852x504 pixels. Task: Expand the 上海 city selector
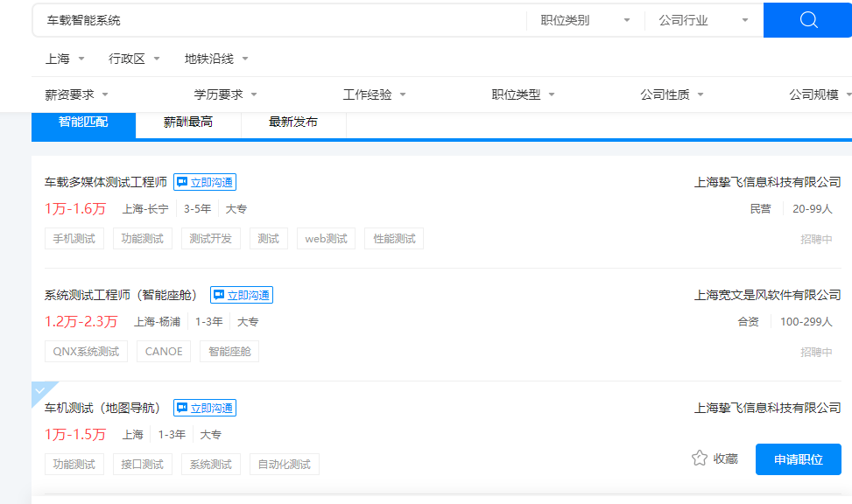65,59
